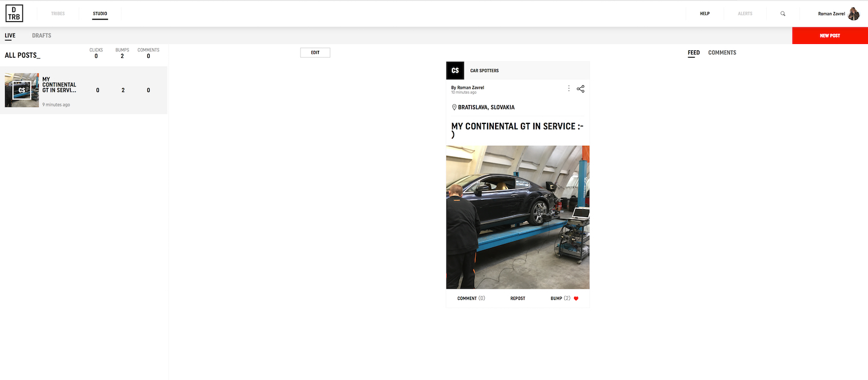Screen dimensions: 868x380
Task: Click the red New Post button
Action: (x=830, y=35)
